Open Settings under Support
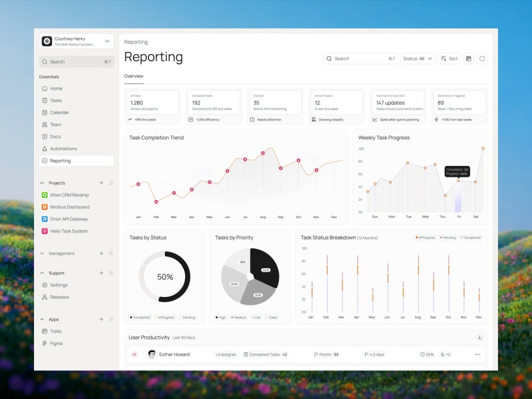The height and width of the screenshot is (399, 532). pos(76,285)
